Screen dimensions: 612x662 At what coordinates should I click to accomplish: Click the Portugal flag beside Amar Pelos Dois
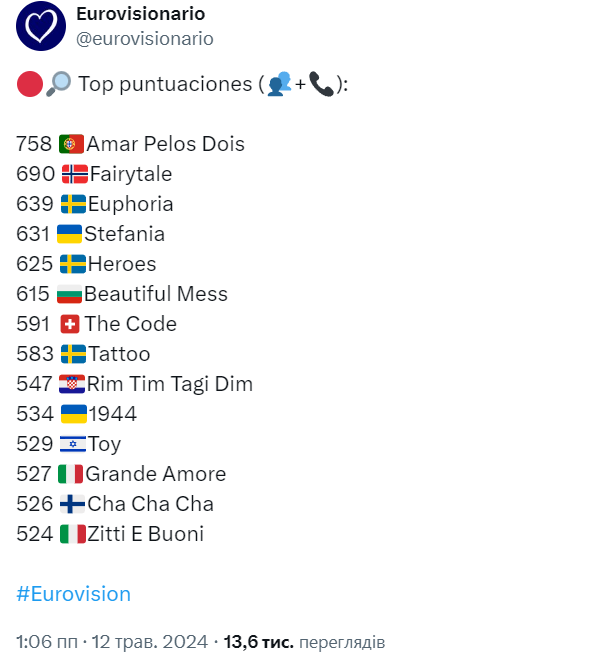(71, 144)
